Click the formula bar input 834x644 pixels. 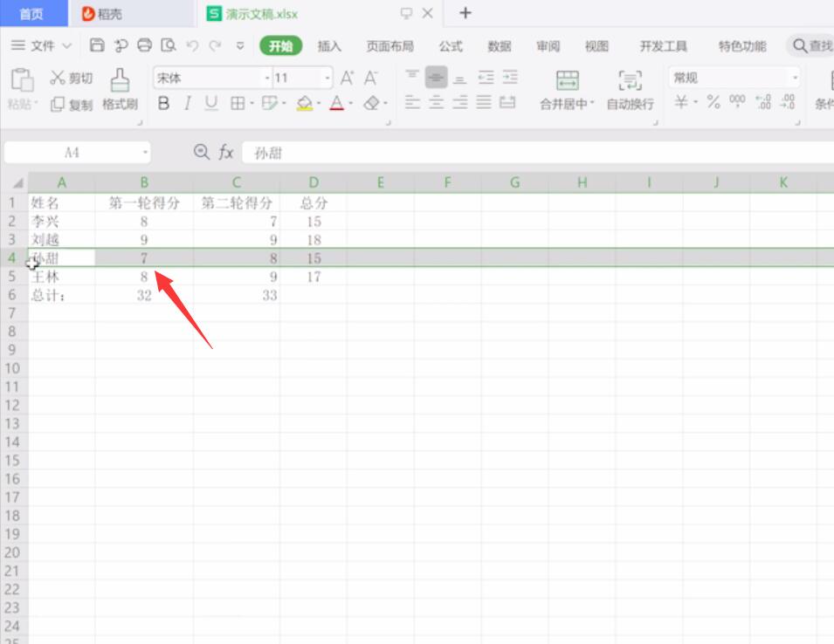(x=538, y=153)
